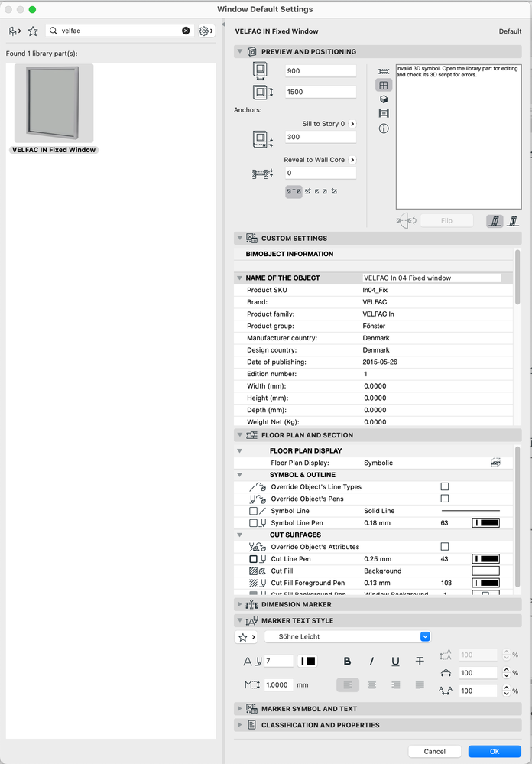Open Symbol Line Pen color swatch
The image size is (532, 764).
pos(485,523)
